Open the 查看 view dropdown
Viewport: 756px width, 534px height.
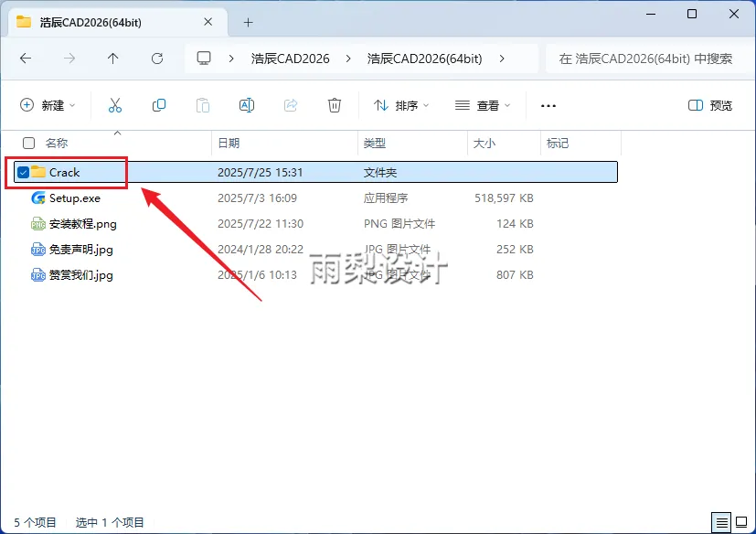coord(483,105)
